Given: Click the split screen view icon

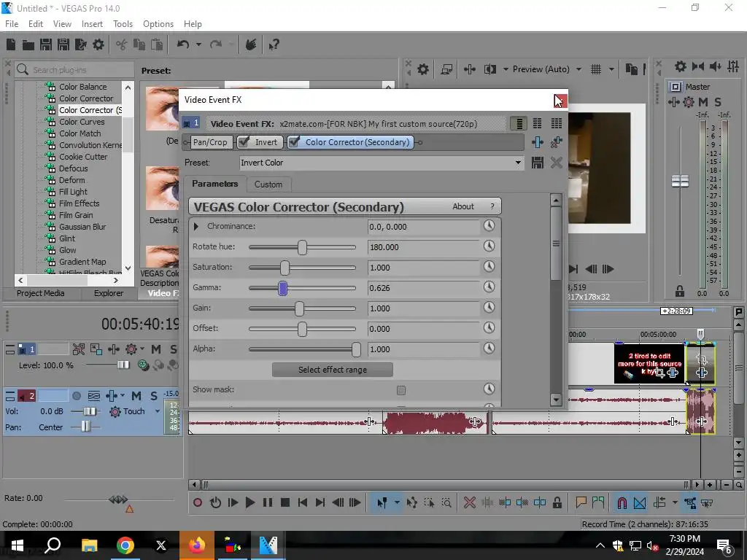Looking at the screenshot, I should pos(489,69).
